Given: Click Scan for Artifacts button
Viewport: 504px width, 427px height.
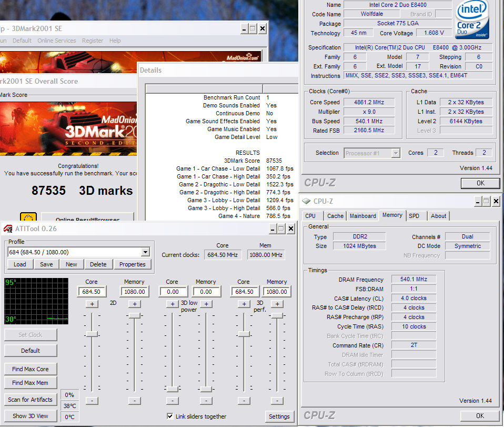Looking at the screenshot, I should click(x=31, y=399).
